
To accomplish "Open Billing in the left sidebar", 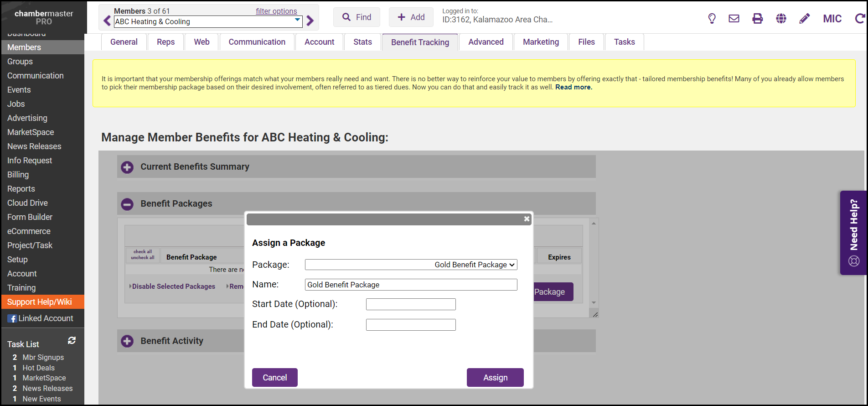I will coord(18,175).
